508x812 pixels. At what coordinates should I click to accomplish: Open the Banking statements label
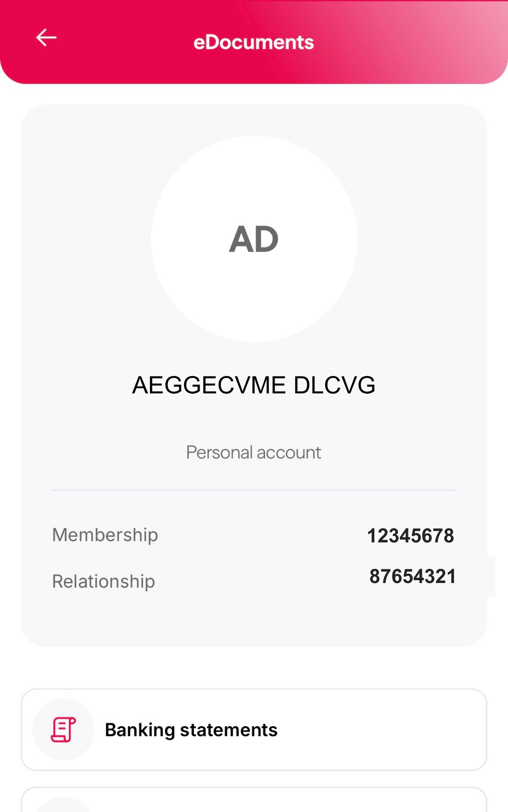tap(191, 730)
